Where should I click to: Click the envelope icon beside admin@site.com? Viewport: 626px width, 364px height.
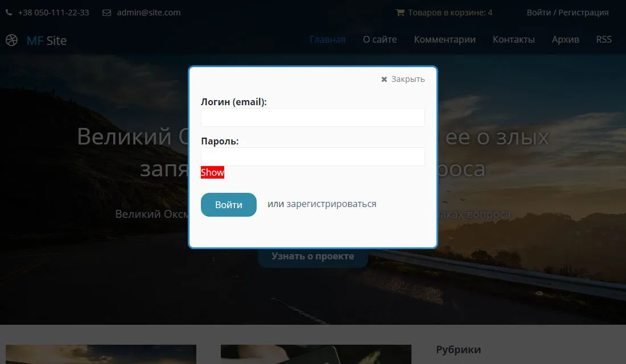(106, 13)
